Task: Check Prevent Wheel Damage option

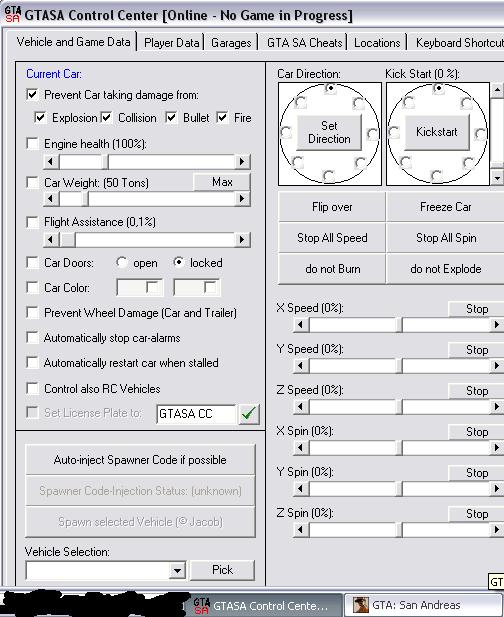Action: tap(32, 312)
